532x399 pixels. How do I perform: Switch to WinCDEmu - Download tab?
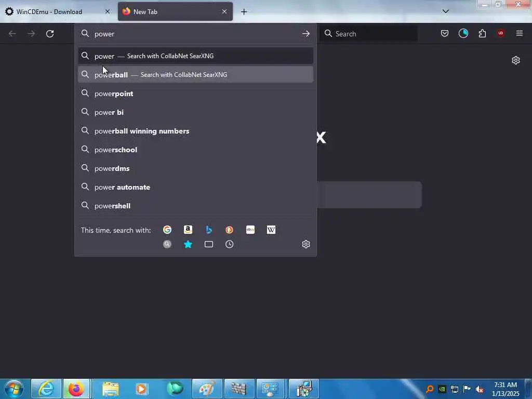point(58,11)
